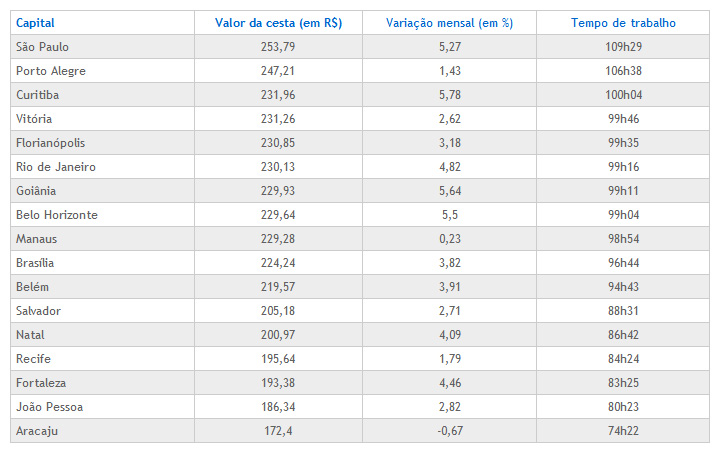Screen dimensions: 722x459
Task: Select the 109h29 work time cell
Action: click(x=623, y=47)
